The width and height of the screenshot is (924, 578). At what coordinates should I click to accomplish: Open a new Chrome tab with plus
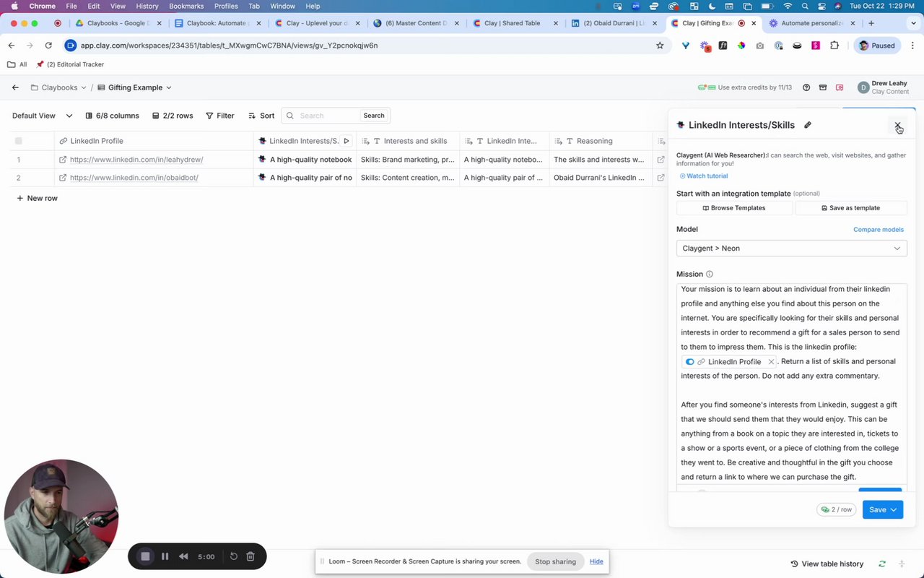[871, 23]
